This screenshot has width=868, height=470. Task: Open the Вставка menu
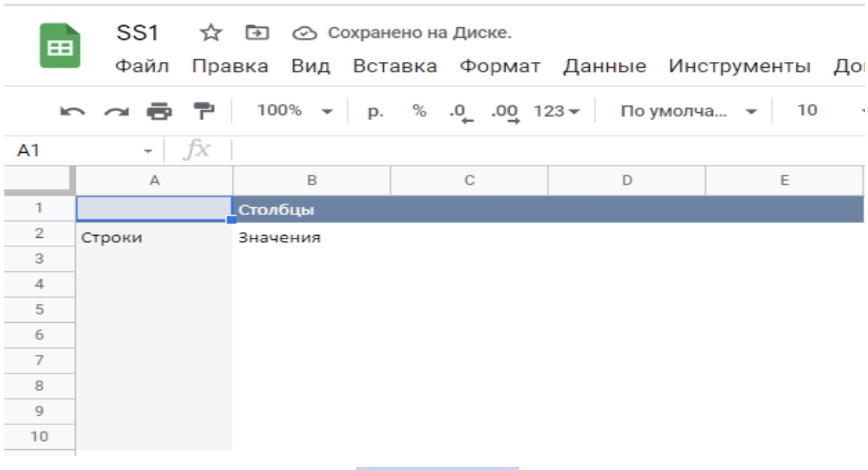point(395,66)
